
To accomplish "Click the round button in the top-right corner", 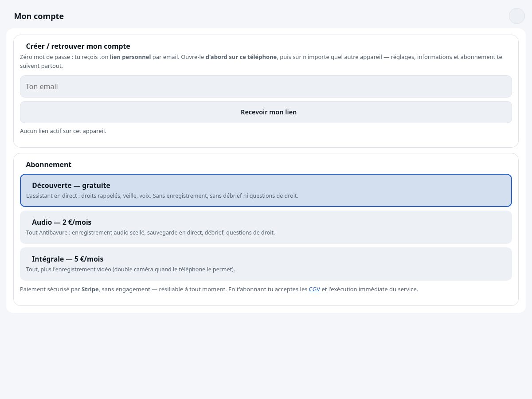I will tap(517, 16).
